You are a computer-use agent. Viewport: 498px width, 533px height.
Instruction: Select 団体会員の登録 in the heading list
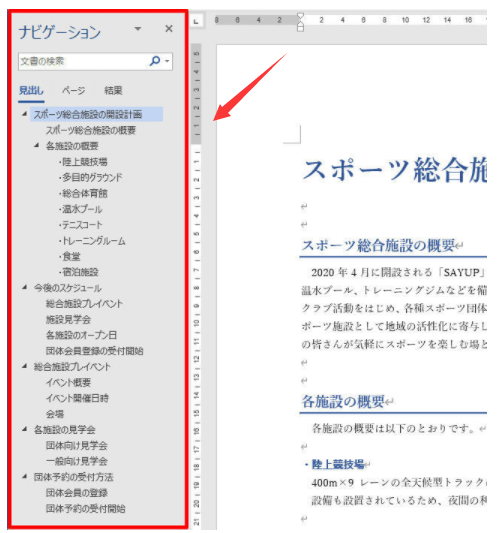point(76,493)
